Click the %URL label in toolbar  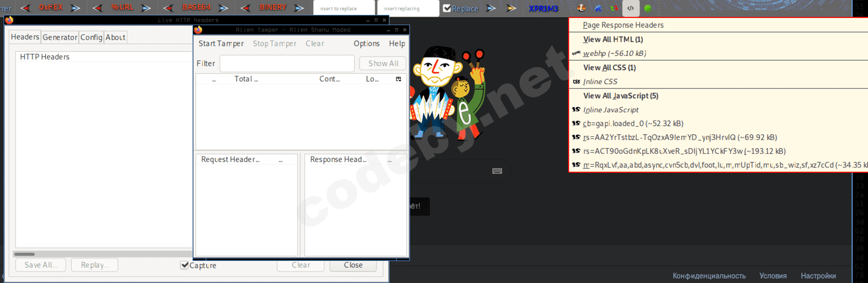122,8
